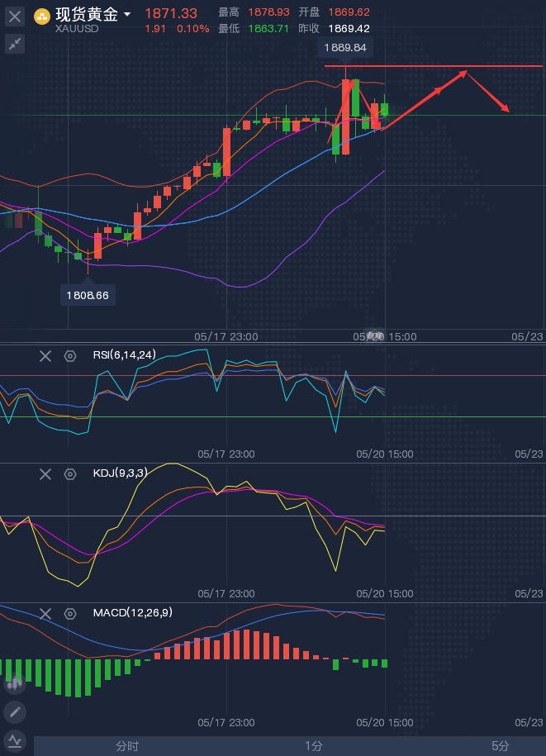Click the 1889.84 high price label

(x=345, y=48)
